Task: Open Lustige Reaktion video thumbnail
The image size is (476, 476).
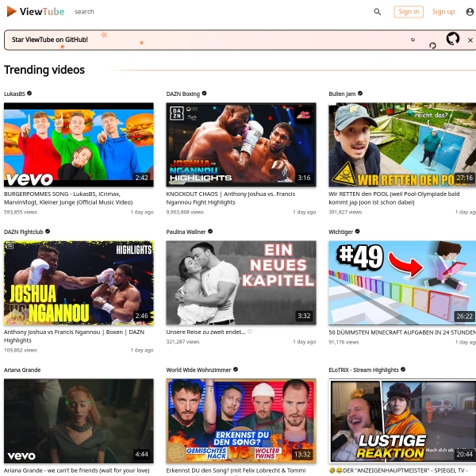Action: [402, 421]
